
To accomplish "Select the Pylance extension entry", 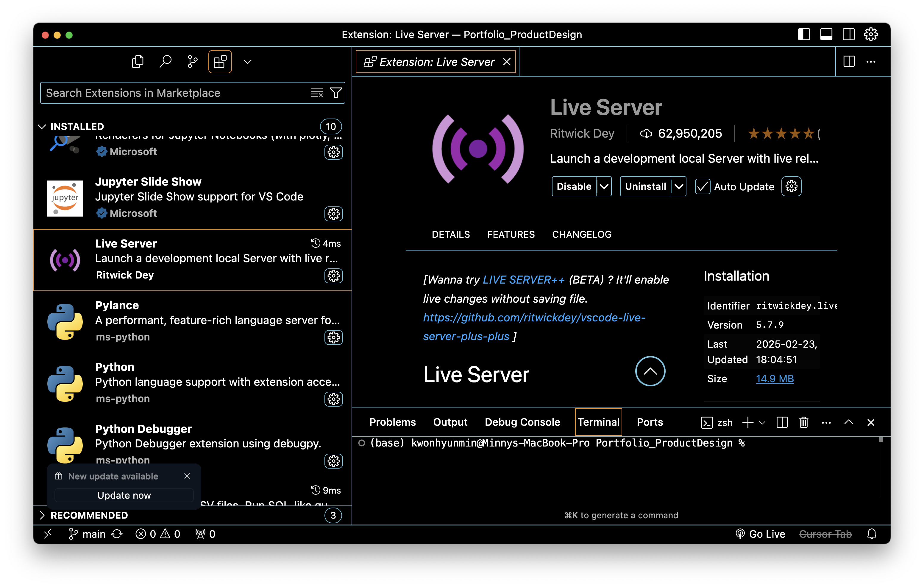I will pyautogui.click(x=193, y=321).
